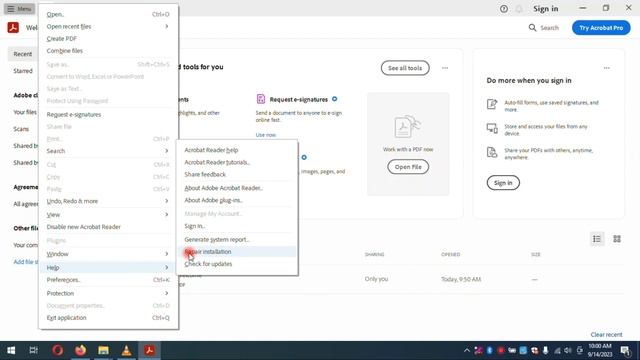Click the 'Only you' sharing cell
The image size is (640, 360).
click(x=376, y=279)
